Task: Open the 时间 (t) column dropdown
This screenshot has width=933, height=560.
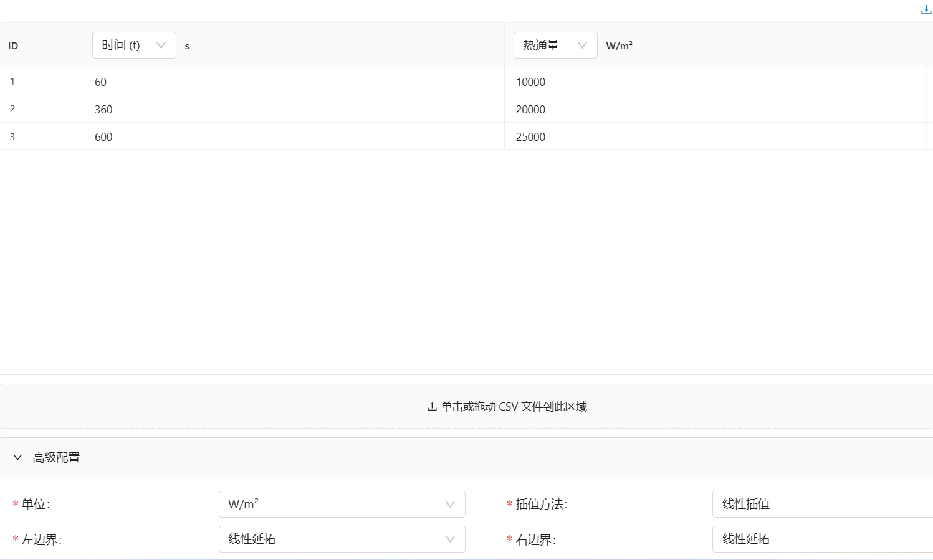Action: (x=134, y=45)
